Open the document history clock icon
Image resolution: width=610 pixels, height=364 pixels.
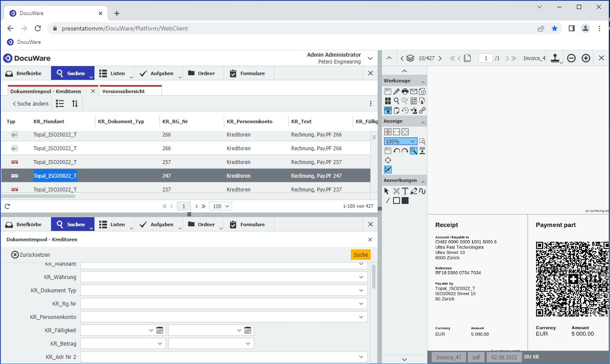tap(405, 110)
